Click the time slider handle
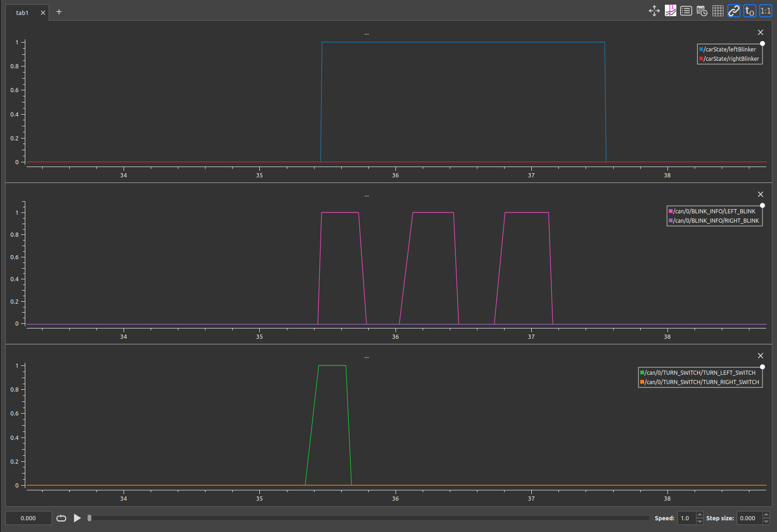This screenshot has width=777, height=532. 89,518
